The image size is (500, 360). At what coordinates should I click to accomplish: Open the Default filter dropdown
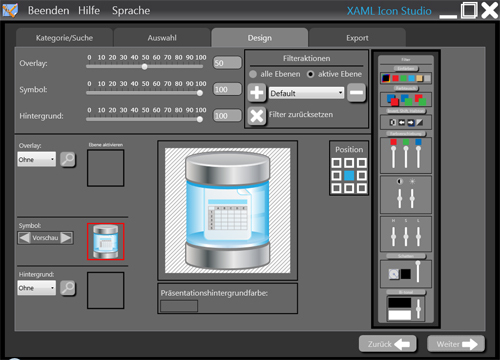(x=306, y=93)
